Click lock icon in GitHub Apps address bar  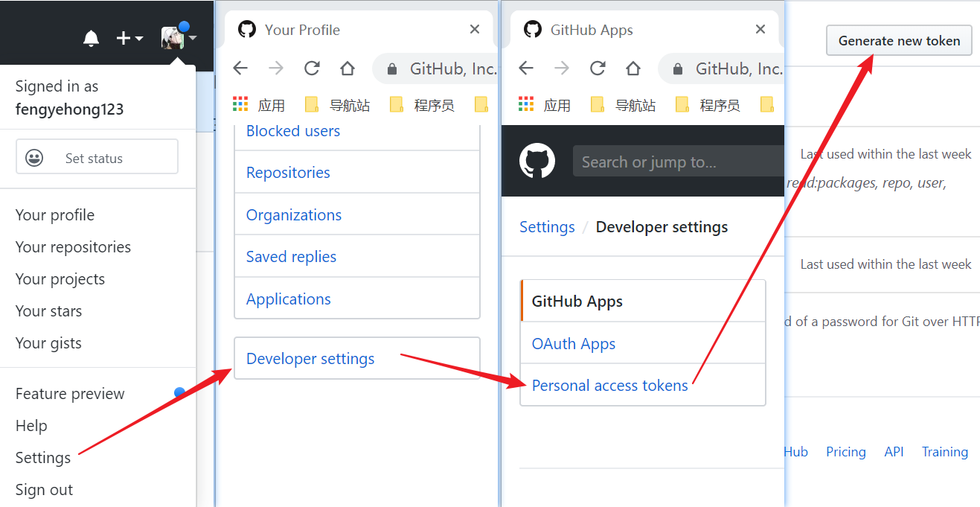pyautogui.click(x=678, y=69)
